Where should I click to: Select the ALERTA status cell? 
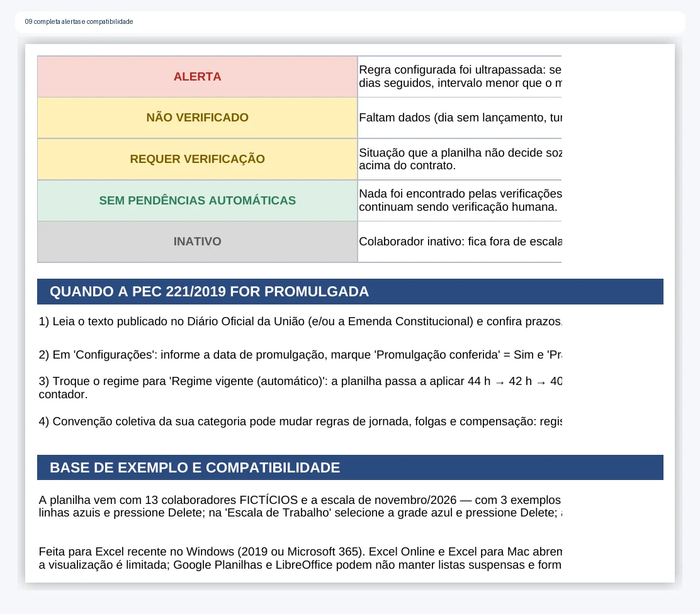197,77
